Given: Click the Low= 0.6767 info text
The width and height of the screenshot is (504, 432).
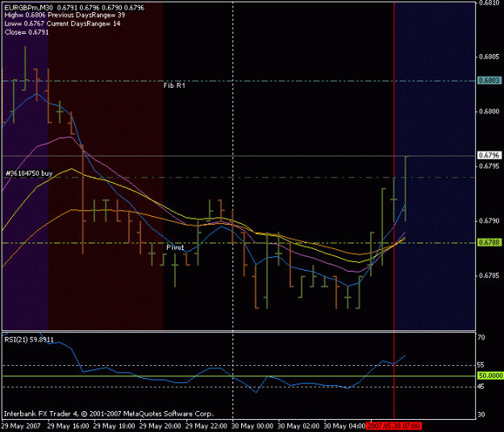Looking at the screenshot, I should coord(24,23).
